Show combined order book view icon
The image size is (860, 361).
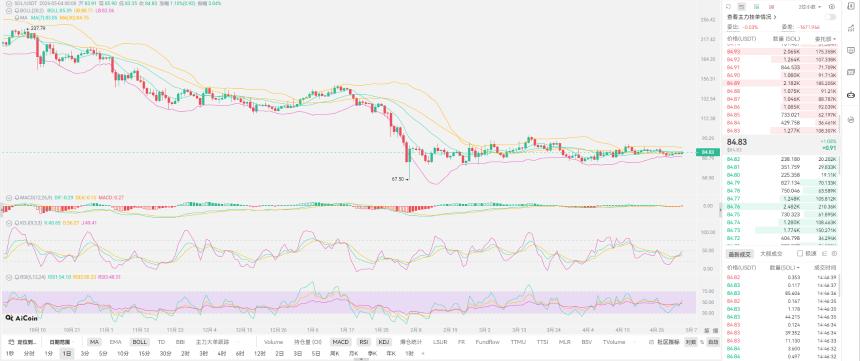click(742, 7)
